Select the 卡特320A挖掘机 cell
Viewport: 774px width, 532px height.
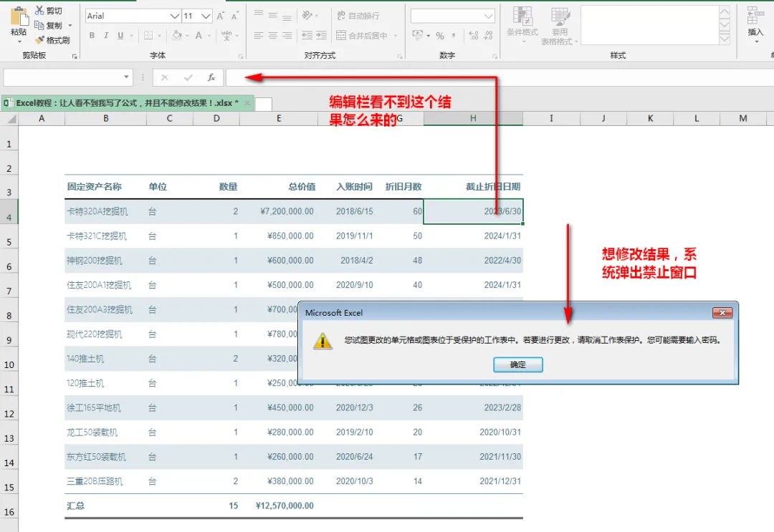105,211
